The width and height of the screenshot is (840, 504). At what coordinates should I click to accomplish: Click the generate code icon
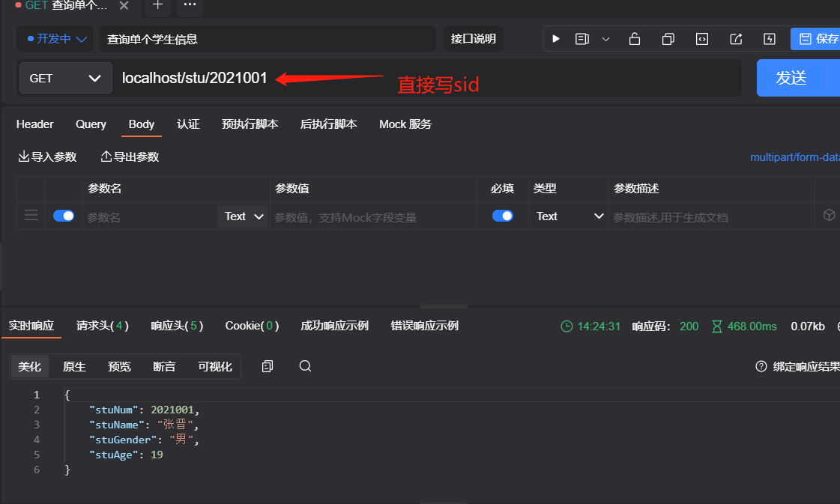point(702,38)
